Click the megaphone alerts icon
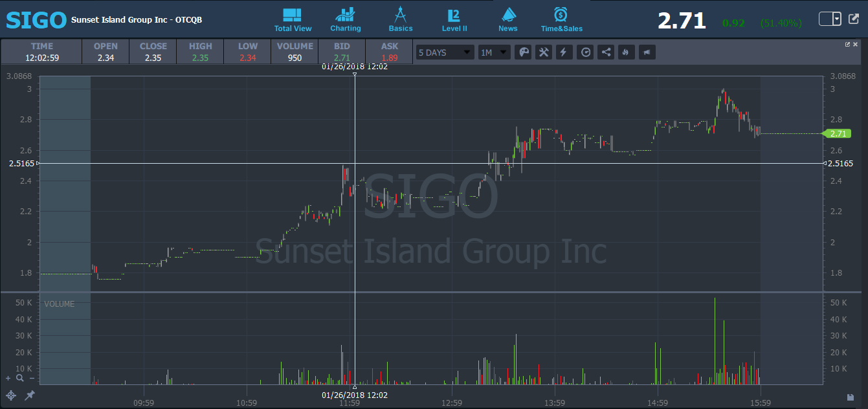This screenshot has width=868, height=409. (647, 52)
